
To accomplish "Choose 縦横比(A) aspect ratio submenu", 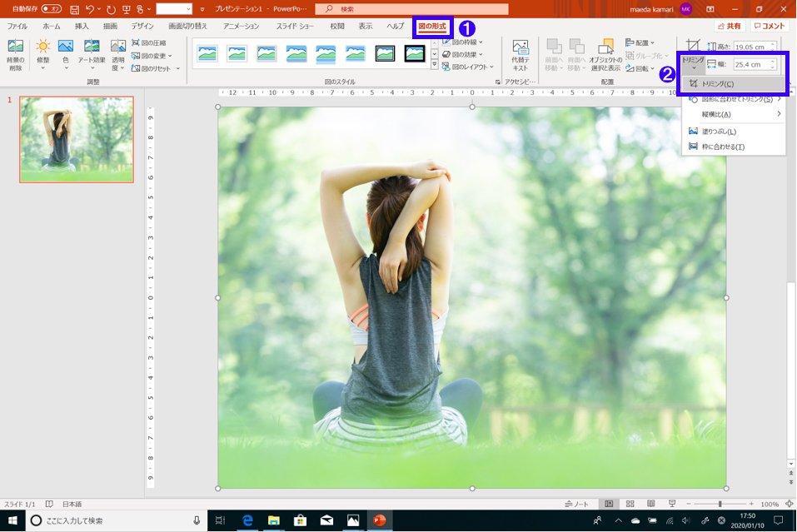I will (733, 114).
